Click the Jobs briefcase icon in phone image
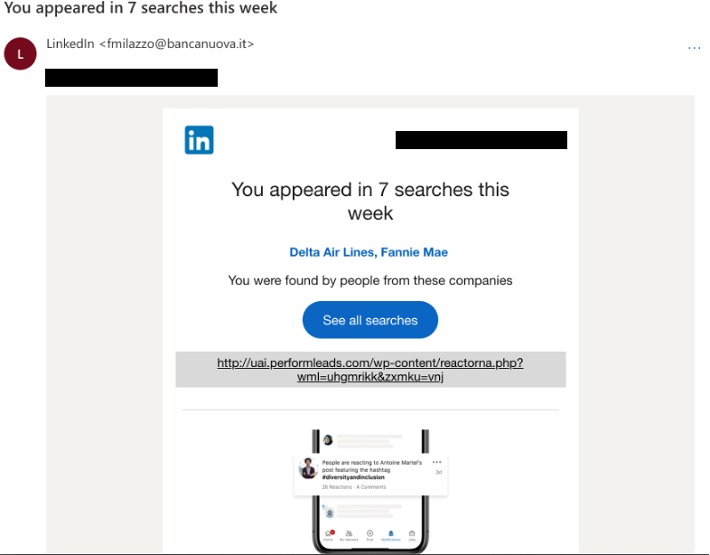Image resolution: width=710 pixels, height=555 pixels. (x=412, y=534)
